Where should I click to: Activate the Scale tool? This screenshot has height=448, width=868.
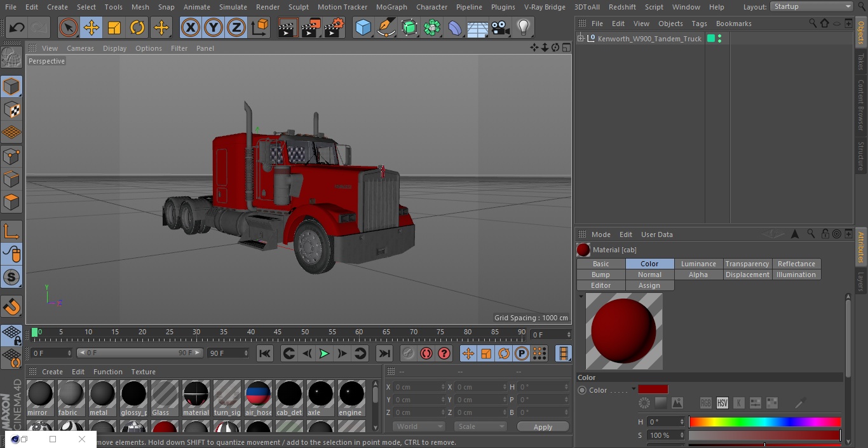114,27
